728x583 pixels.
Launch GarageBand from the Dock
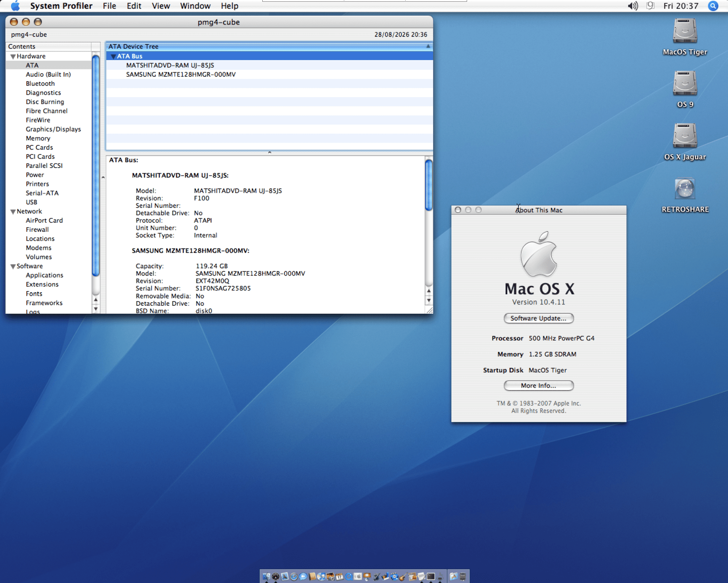pos(403,576)
